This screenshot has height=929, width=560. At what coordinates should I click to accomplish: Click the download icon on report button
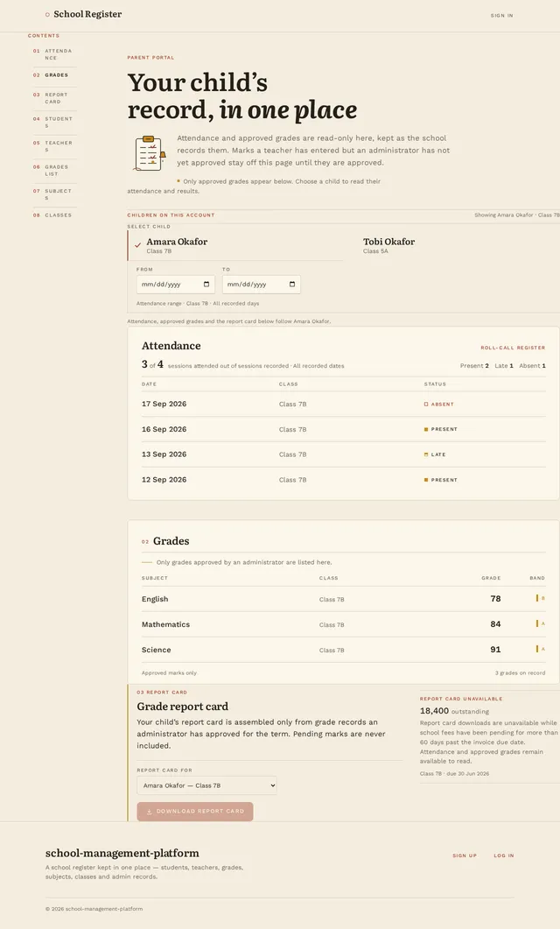click(x=149, y=812)
